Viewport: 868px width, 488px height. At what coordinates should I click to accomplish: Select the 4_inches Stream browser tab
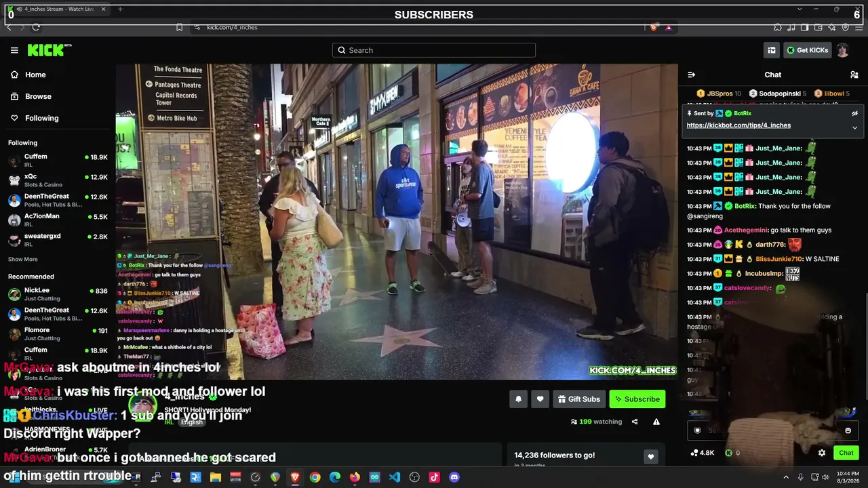pos(58,9)
